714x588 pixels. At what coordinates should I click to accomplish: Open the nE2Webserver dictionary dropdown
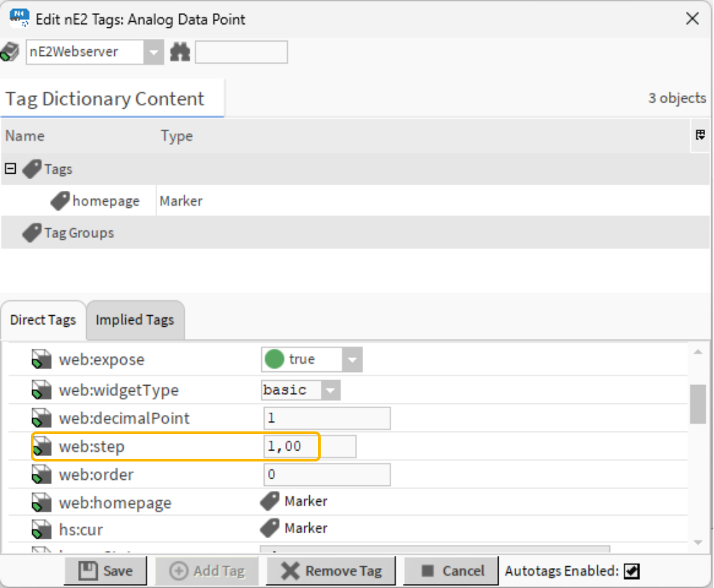click(153, 52)
